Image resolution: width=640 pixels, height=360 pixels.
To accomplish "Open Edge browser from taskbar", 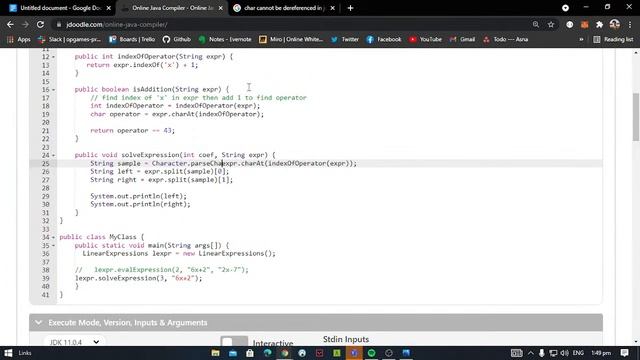I will [x=267, y=353].
